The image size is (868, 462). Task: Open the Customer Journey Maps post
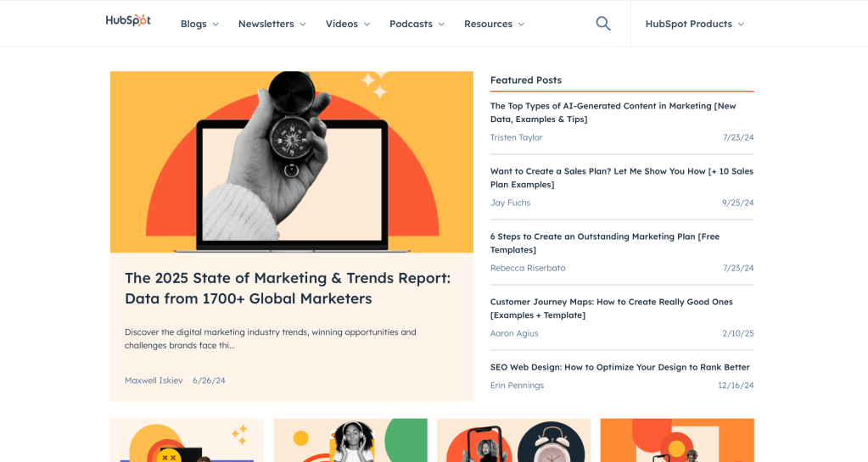(x=611, y=309)
